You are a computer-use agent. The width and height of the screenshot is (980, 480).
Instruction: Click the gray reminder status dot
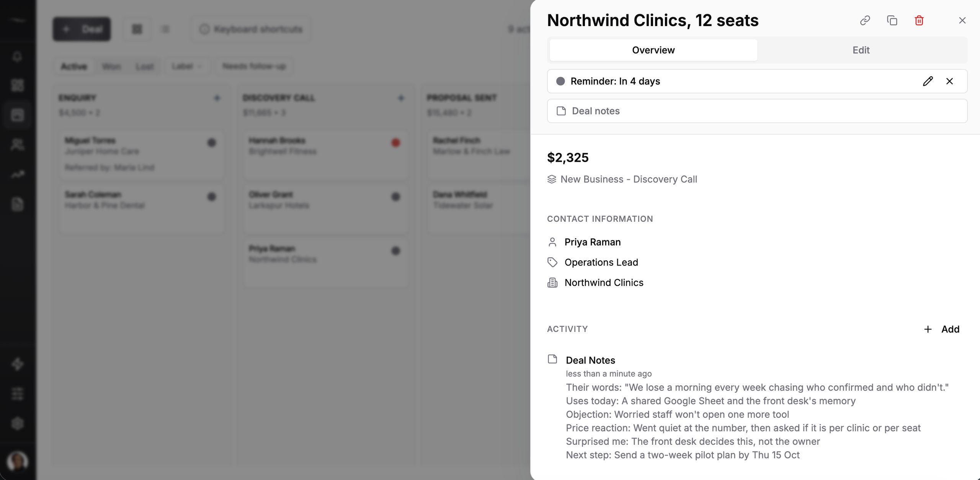(x=560, y=81)
